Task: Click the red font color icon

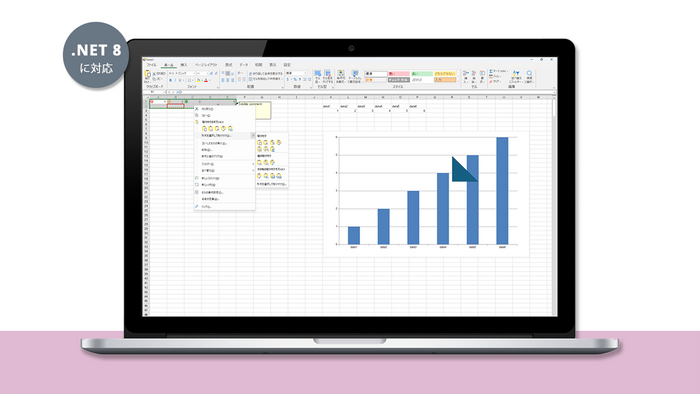Action: click(x=206, y=80)
